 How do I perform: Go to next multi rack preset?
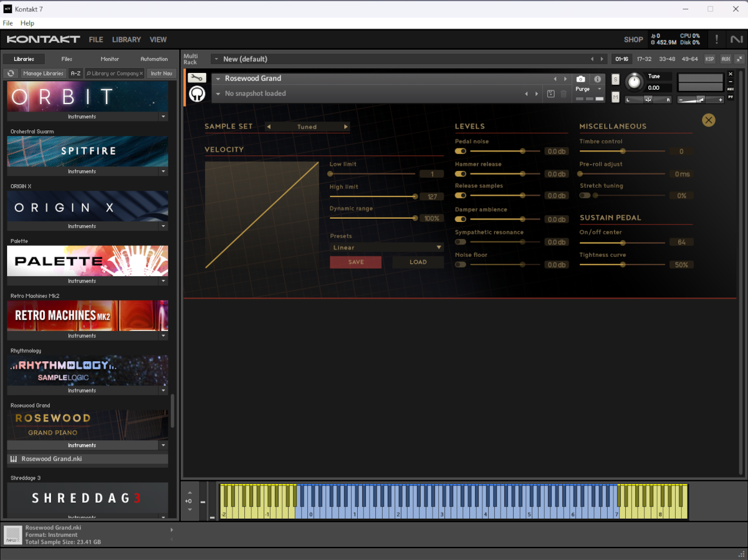coord(602,59)
